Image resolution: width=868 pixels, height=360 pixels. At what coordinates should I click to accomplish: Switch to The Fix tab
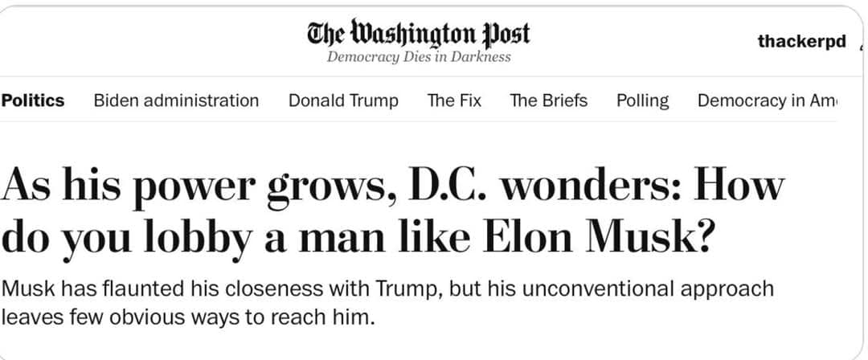point(454,100)
